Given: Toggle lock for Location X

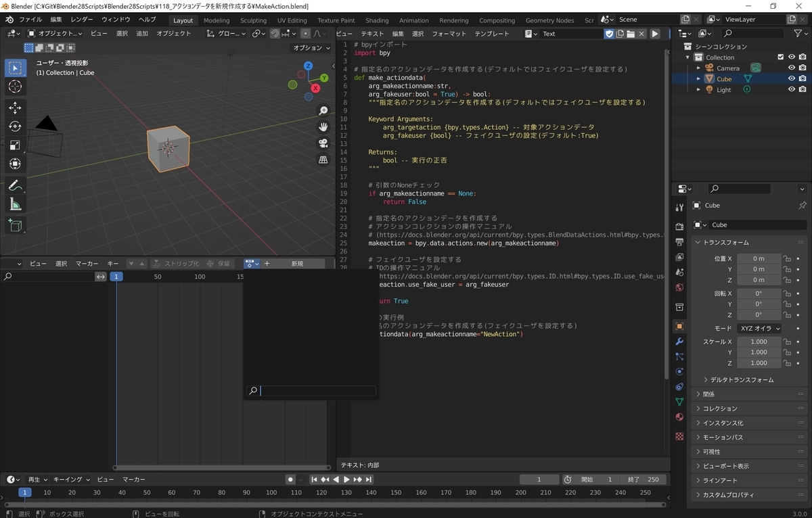Looking at the screenshot, I should [x=786, y=258].
